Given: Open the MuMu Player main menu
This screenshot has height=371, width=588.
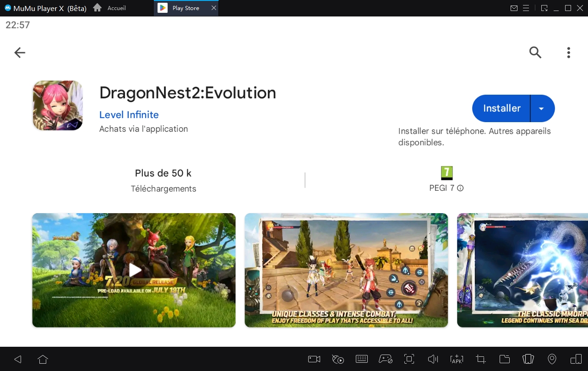Looking at the screenshot, I should (526, 8).
